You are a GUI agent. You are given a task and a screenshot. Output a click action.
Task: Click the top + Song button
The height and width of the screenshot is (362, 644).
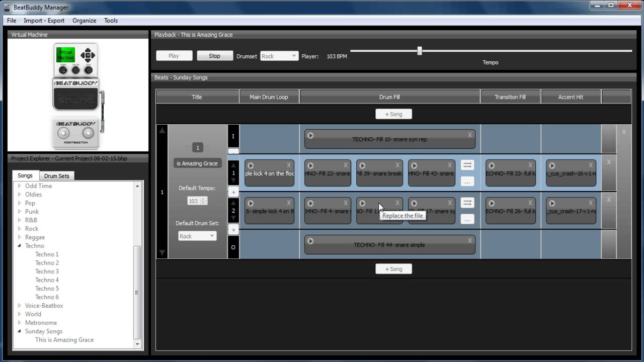coord(393,114)
